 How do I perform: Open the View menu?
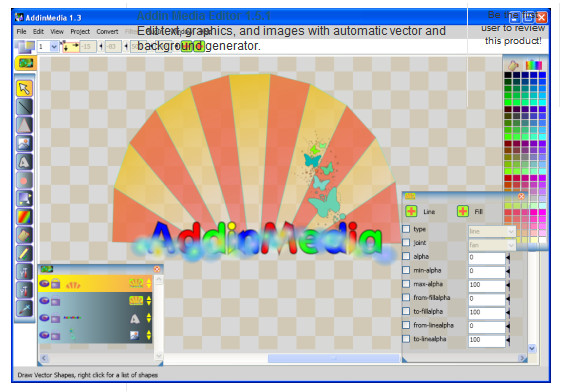[x=57, y=31]
